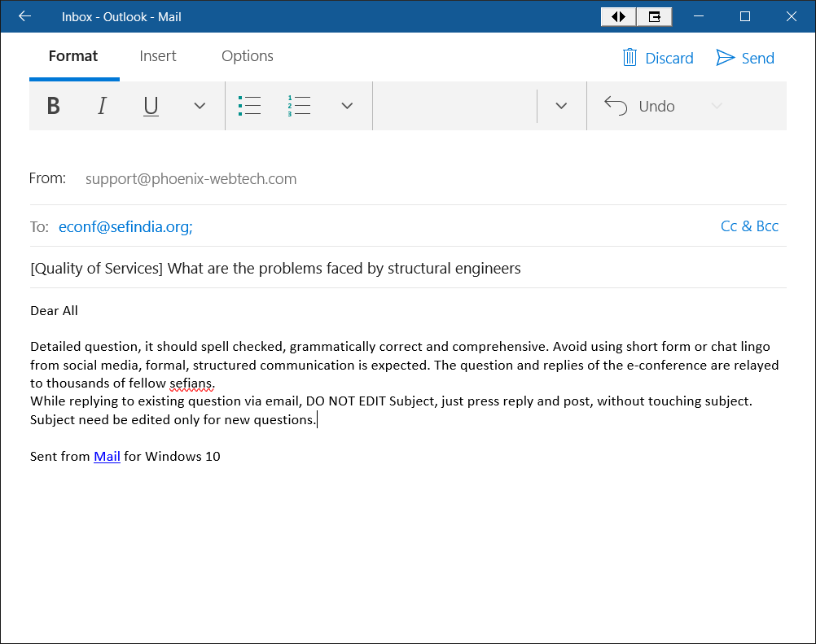Toggle italic text formatting

point(102,106)
